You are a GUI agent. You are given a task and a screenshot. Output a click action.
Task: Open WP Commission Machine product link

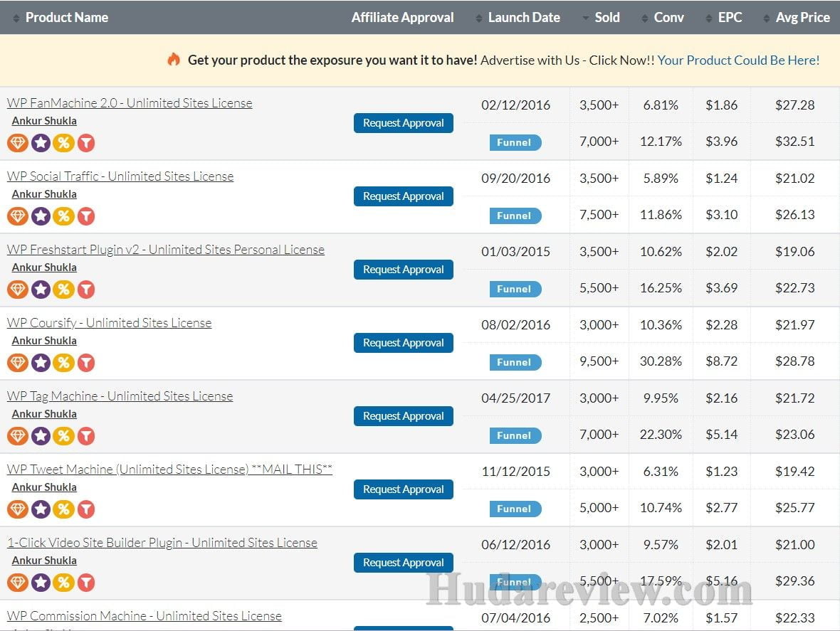coord(144,616)
